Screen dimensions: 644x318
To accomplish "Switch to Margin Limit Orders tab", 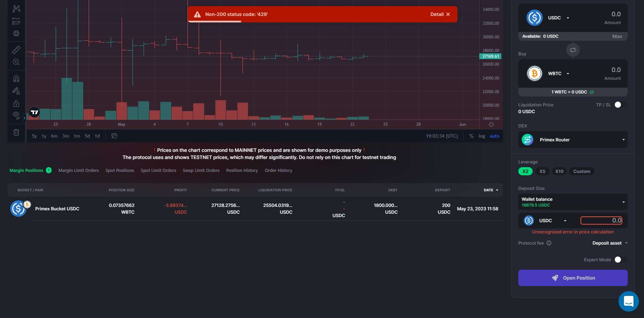I will pos(78,170).
